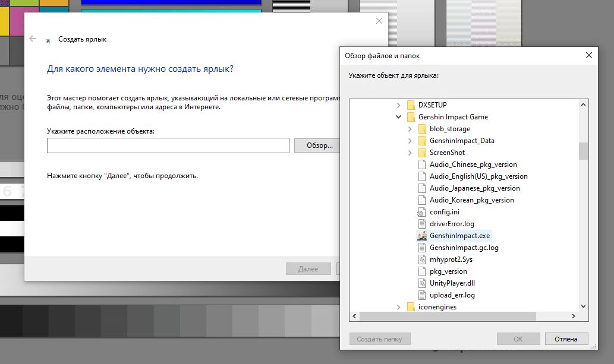This screenshot has height=364, width=614.
Task: Click the blob_storage folder icon
Action: [x=422, y=129]
